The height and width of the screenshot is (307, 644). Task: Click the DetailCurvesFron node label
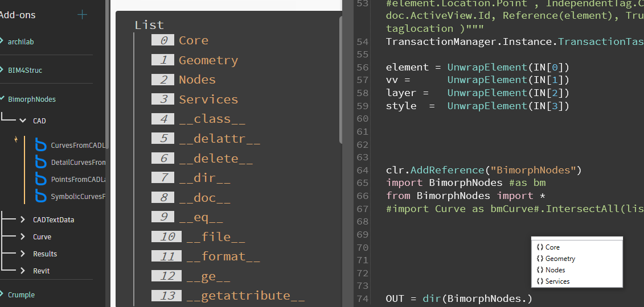78,163
